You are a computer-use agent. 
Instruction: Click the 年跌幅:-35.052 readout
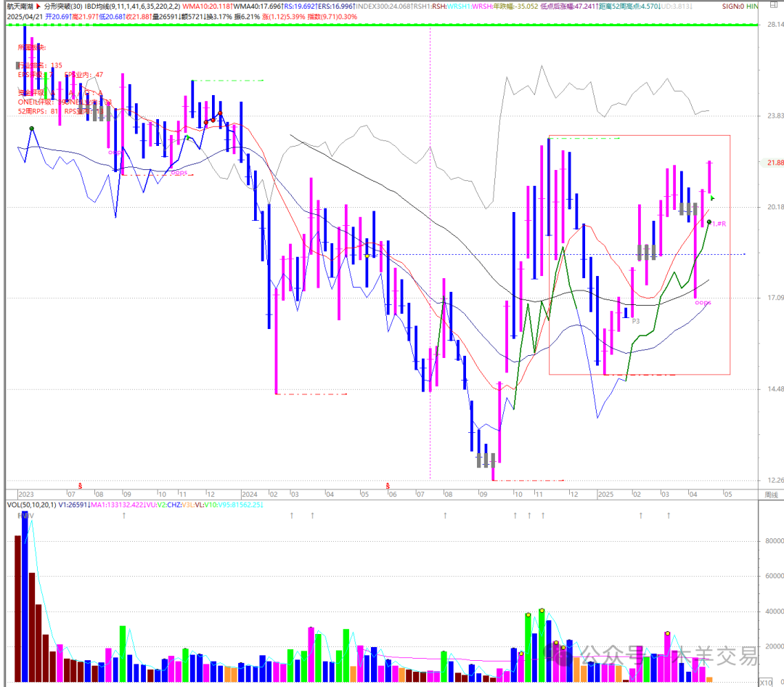click(x=515, y=7)
